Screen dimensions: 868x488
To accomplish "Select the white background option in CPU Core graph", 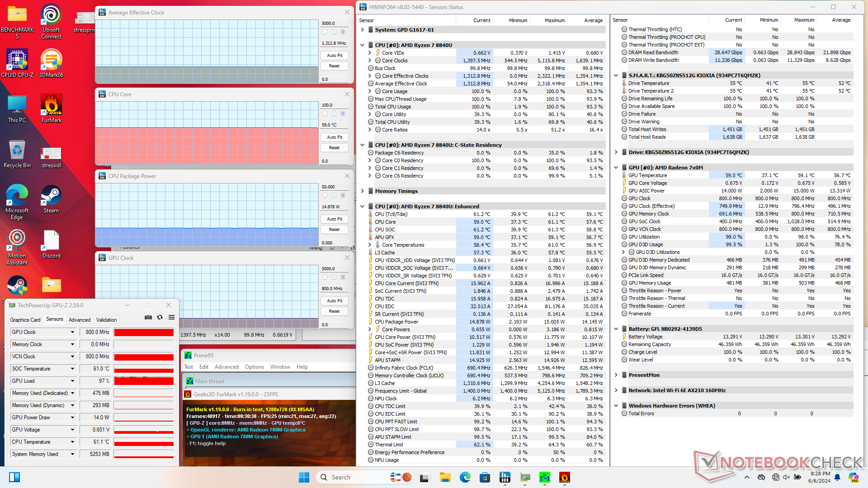I will [325, 113].
